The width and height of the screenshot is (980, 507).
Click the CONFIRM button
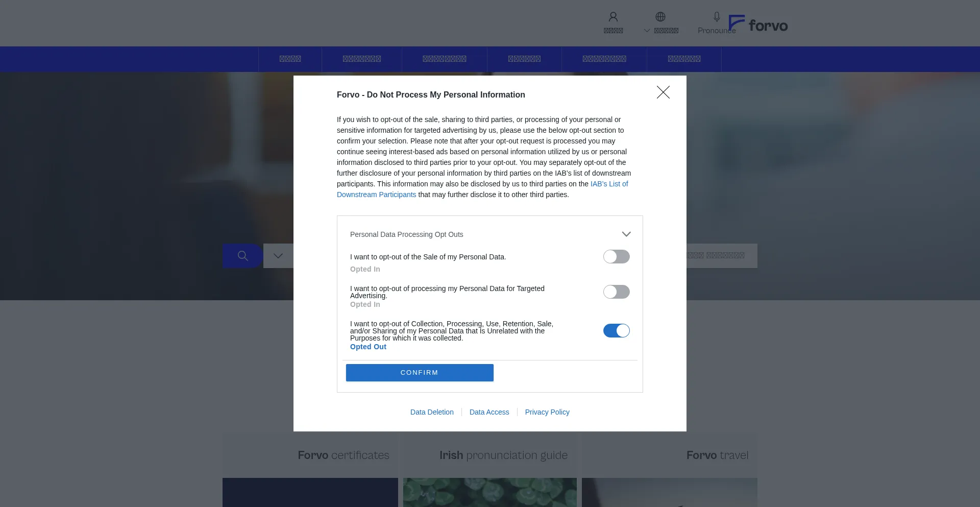click(x=420, y=373)
